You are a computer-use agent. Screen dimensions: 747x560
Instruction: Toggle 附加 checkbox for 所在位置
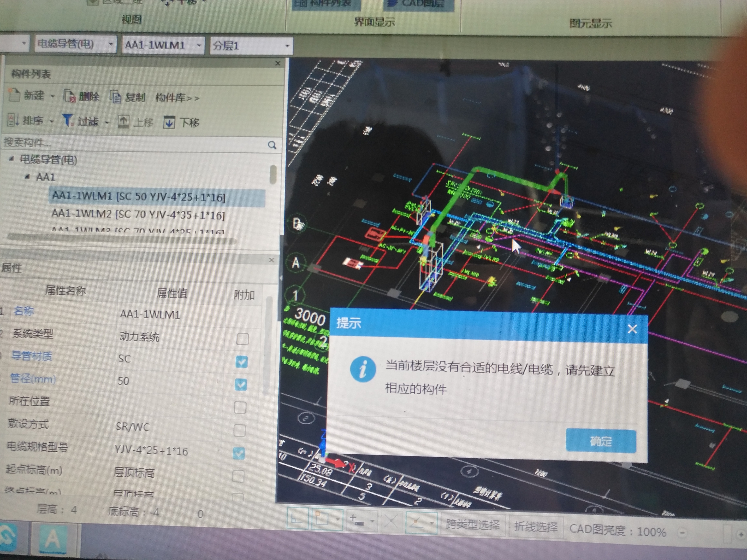[x=240, y=407]
